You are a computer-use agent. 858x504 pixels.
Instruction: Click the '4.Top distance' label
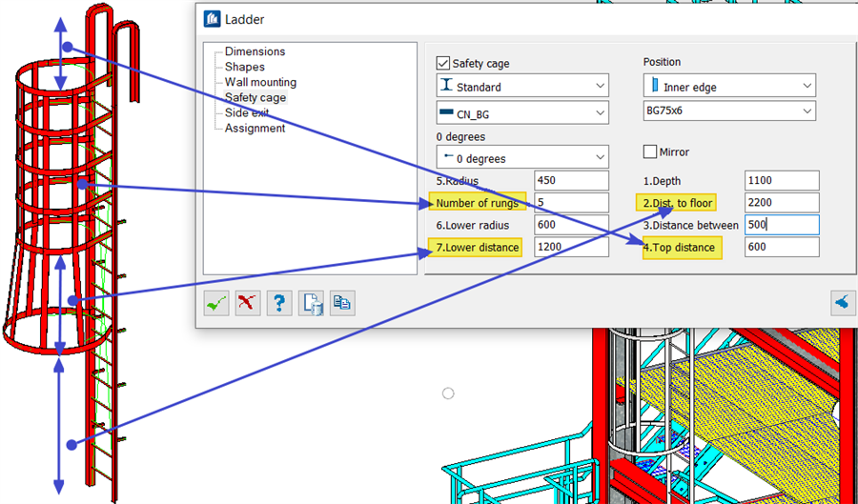(x=679, y=248)
